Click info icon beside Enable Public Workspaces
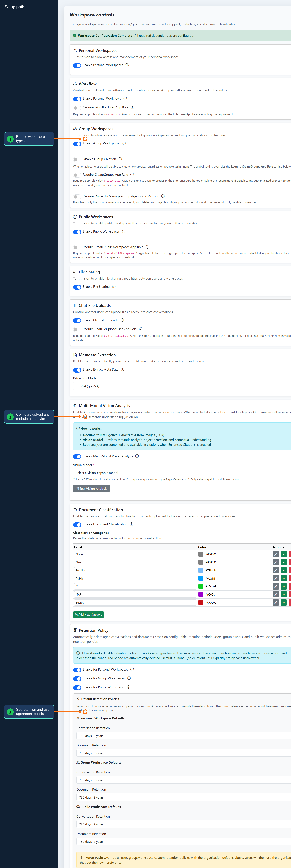The image size is (291, 868). click(124, 231)
